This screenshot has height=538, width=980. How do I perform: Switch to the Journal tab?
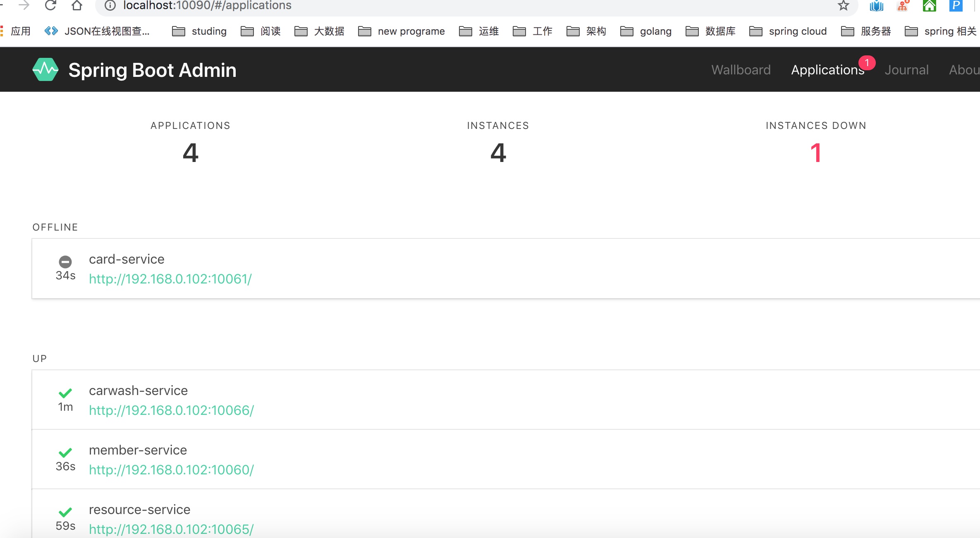(x=906, y=70)
